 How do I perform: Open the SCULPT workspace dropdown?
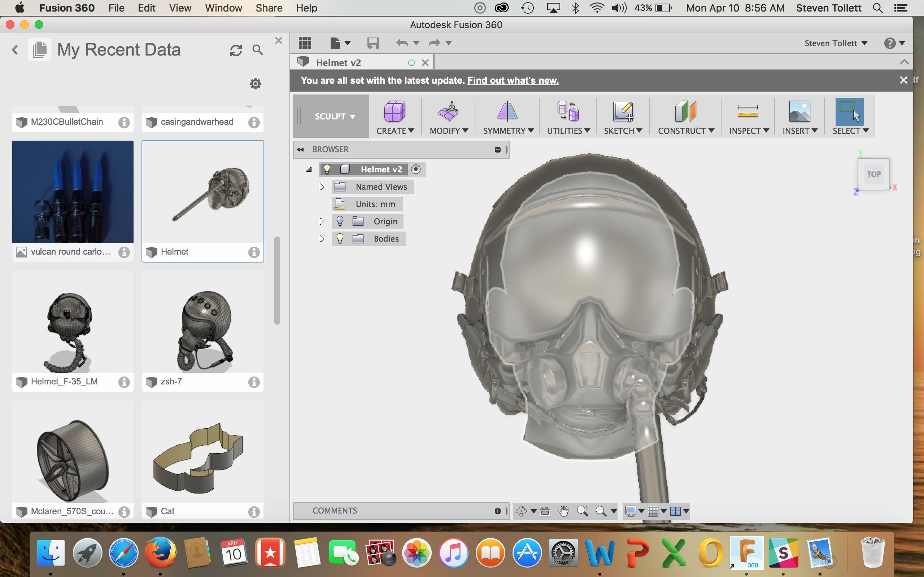(335, 116)
